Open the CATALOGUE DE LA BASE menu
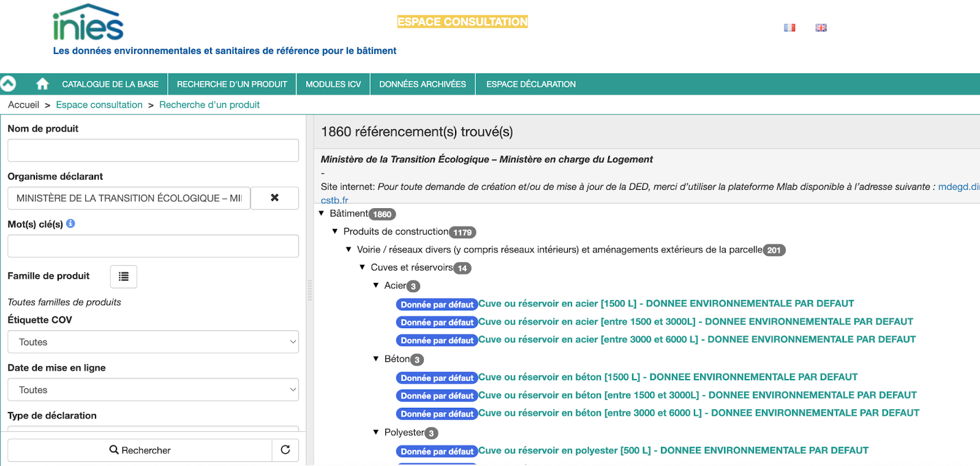 pos(110,84)
